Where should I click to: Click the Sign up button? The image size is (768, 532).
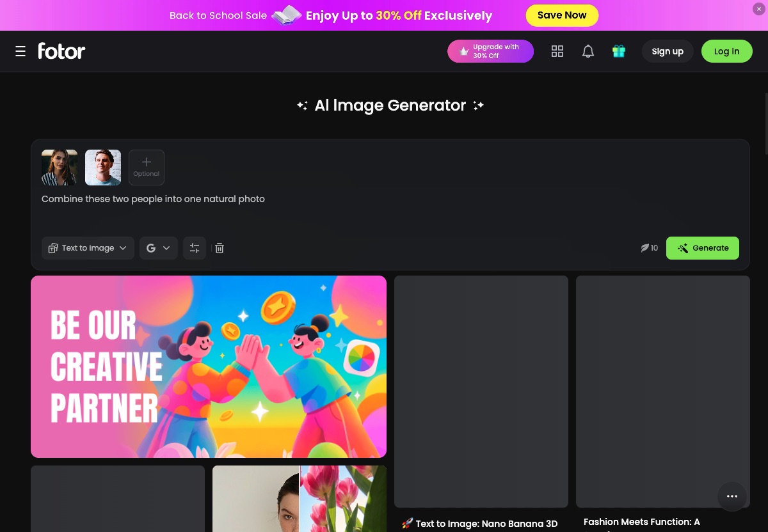point(668,51)
